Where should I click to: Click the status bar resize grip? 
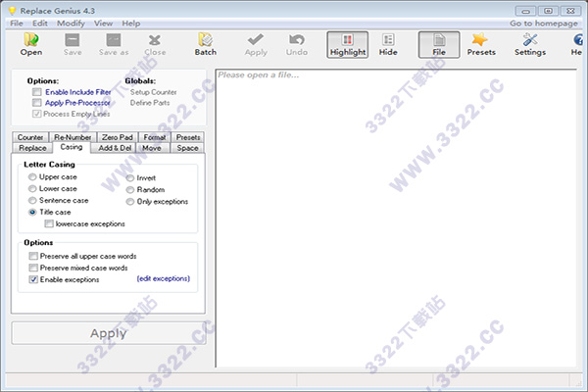click(x=577, y=382)
